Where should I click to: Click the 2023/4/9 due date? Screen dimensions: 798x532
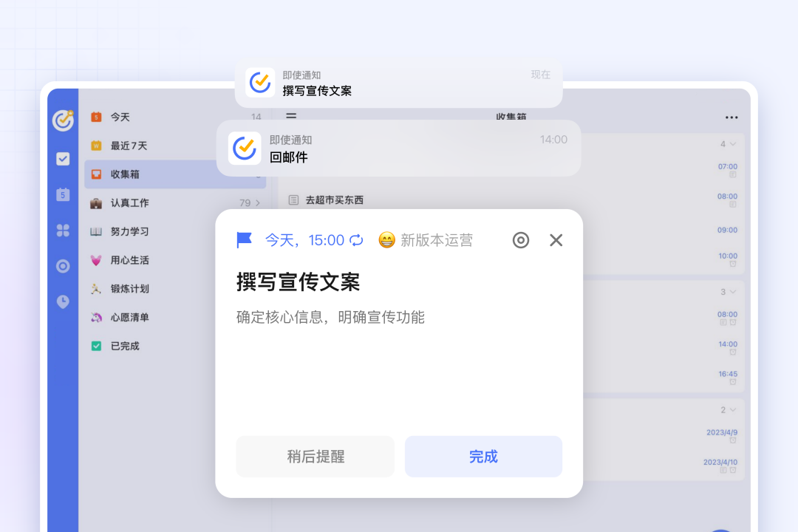[722, 432]
